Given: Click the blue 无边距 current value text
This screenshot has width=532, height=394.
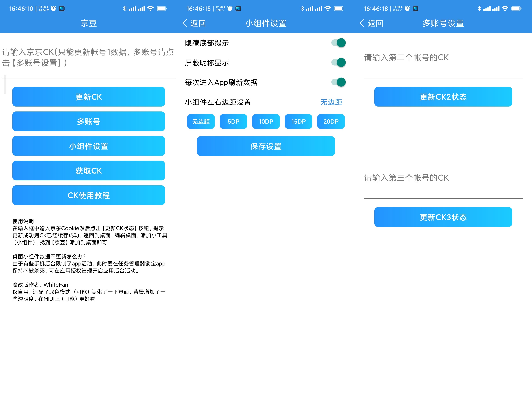Looking at the screenshot, I should (331, 102).
